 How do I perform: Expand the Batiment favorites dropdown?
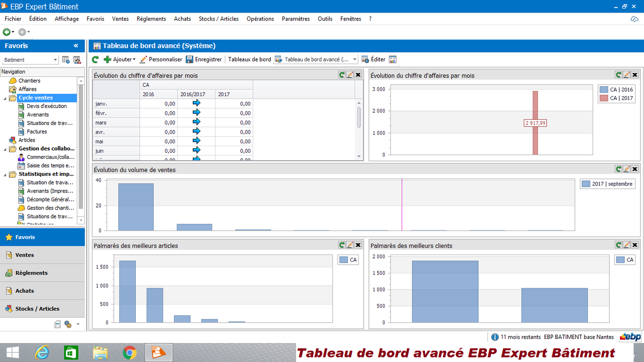(55, 60)
